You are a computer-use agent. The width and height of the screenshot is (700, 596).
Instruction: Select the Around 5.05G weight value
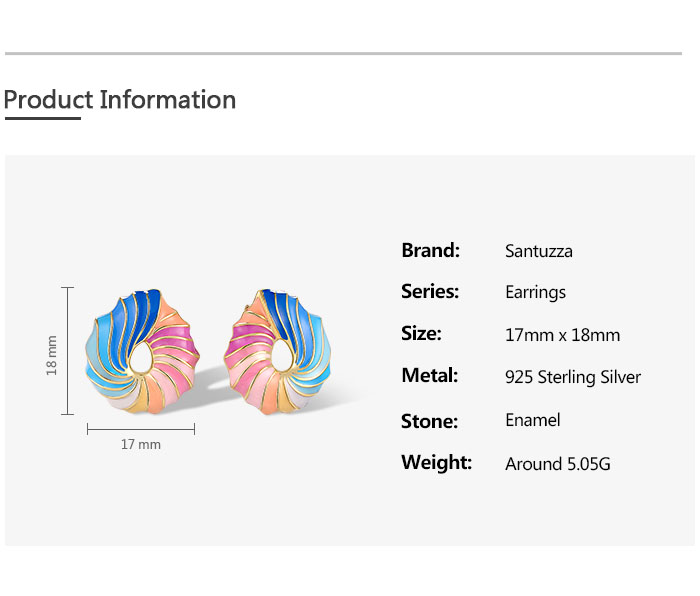[557, 464]
